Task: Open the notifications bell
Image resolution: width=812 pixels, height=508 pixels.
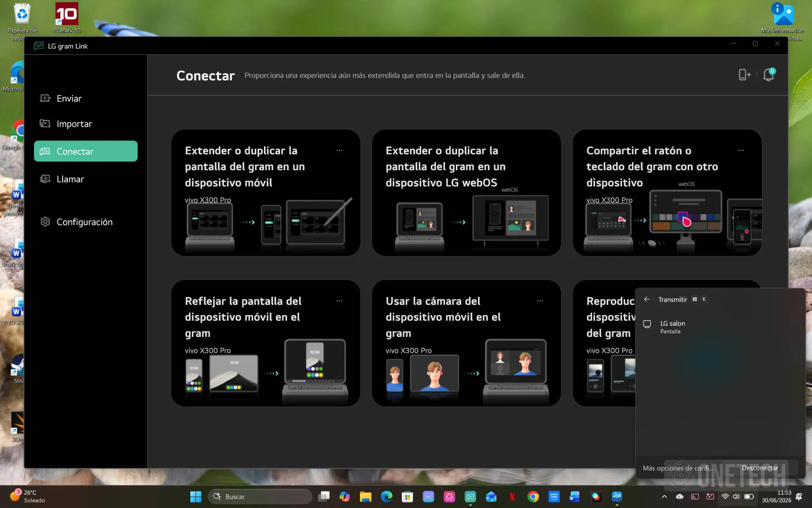Action: click(769, 75)
